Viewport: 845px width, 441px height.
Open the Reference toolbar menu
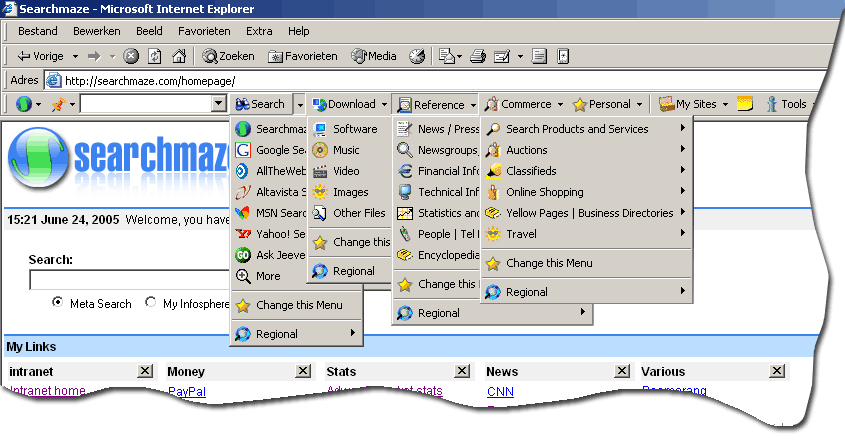(x=431, y=105)
